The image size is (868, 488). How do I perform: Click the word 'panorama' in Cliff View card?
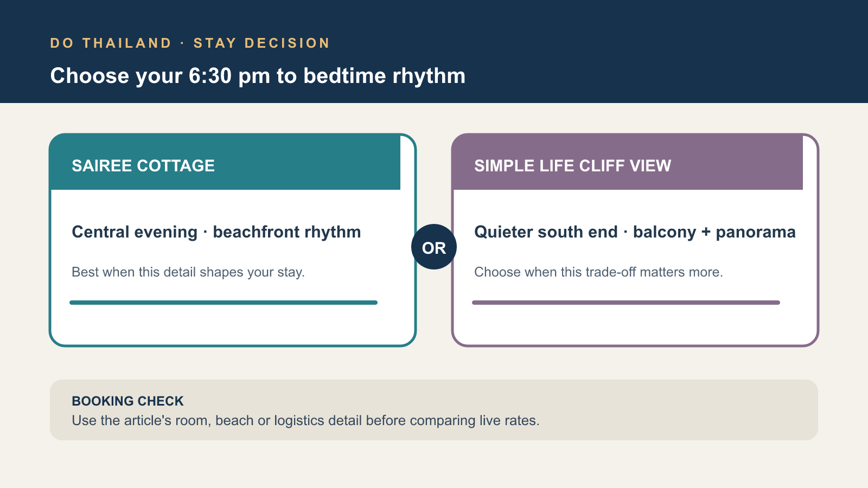756,233
